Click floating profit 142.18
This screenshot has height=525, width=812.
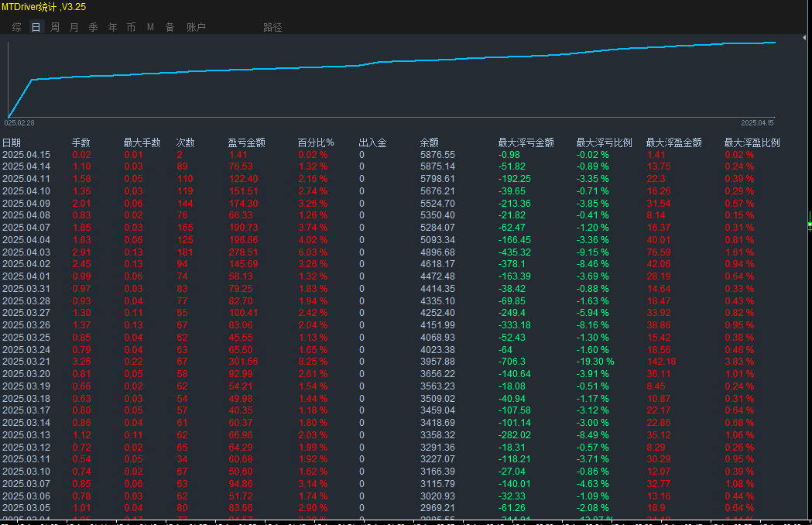click(x=661, y=362)
